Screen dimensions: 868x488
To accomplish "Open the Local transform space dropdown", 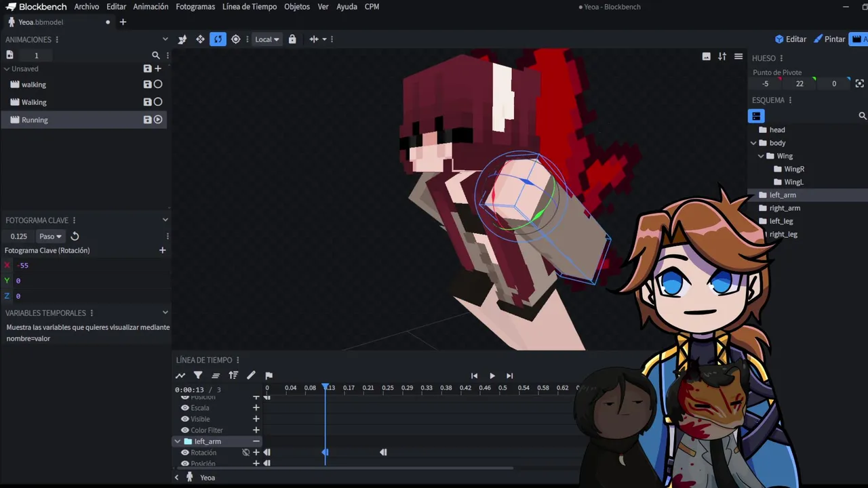I will [x=267, y=39].
